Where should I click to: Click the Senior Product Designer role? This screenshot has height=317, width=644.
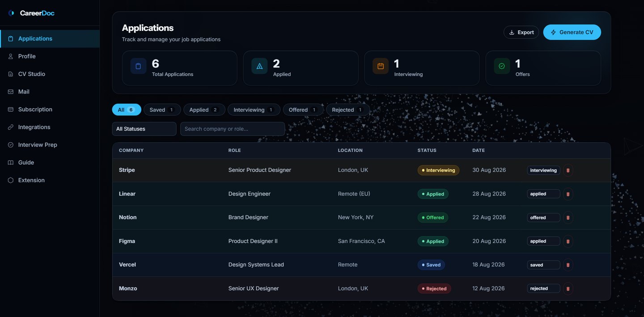pyautogui.click(x=260, y=170)
